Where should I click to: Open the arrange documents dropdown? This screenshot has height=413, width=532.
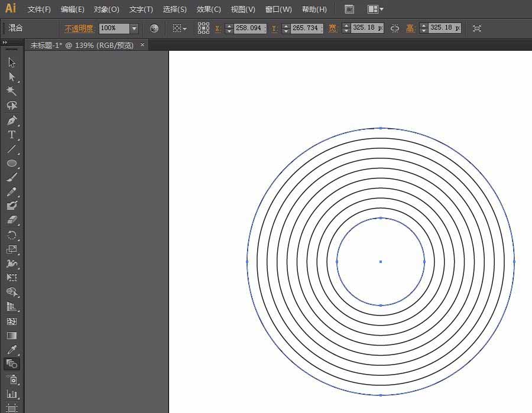(375, 9)
